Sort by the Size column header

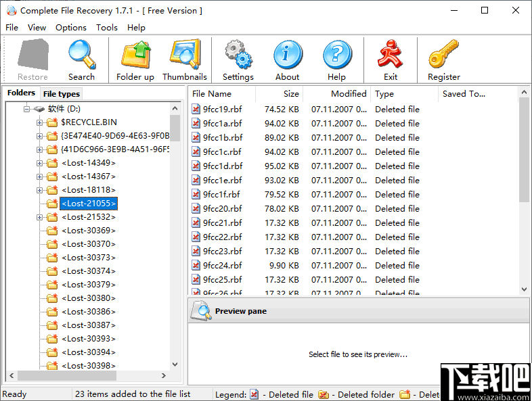point(279,93)
